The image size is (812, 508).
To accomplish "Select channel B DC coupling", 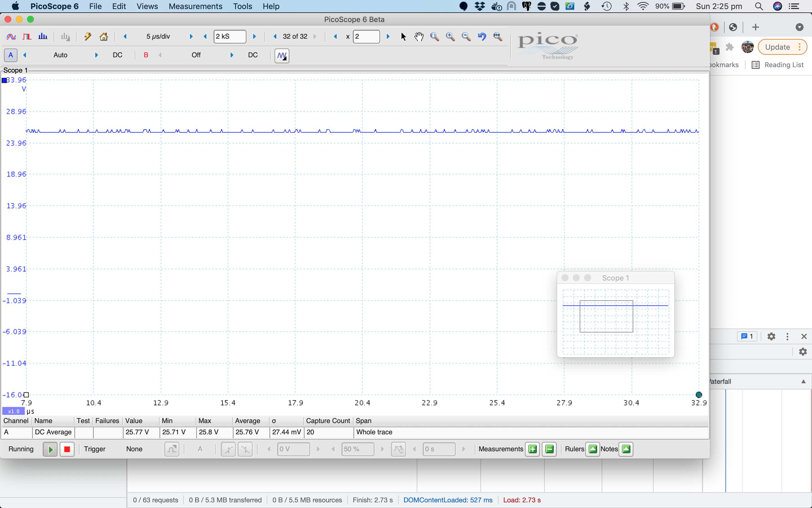I will tap(253, 55).
